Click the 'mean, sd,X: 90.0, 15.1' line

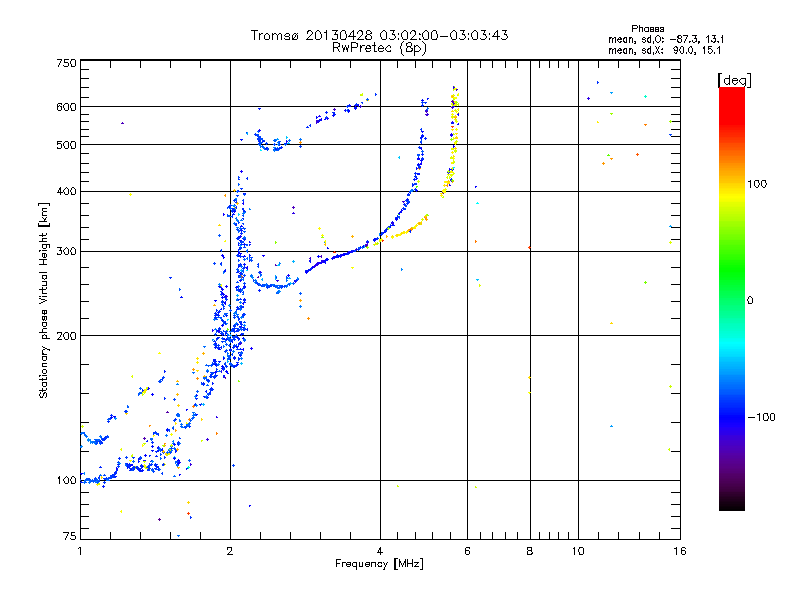[x=664, y=50]
